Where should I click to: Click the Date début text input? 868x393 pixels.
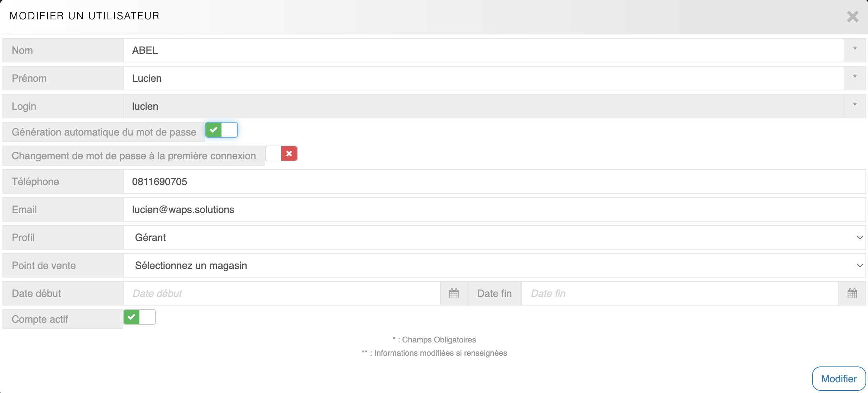pos(281,293)
